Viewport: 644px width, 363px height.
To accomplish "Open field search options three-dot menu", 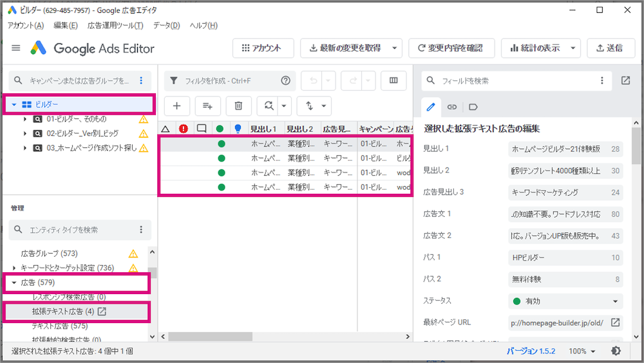I will click(x=602, y=80).
